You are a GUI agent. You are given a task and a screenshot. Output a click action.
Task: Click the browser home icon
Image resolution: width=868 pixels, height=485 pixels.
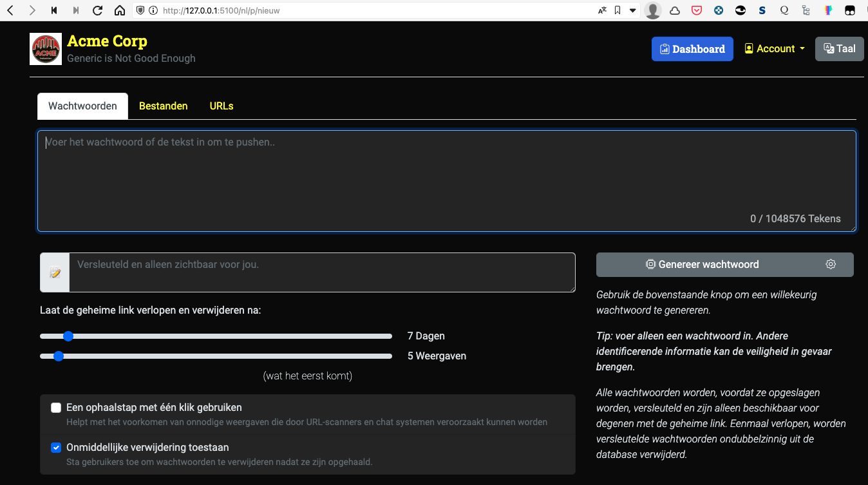tap(120, 10)
